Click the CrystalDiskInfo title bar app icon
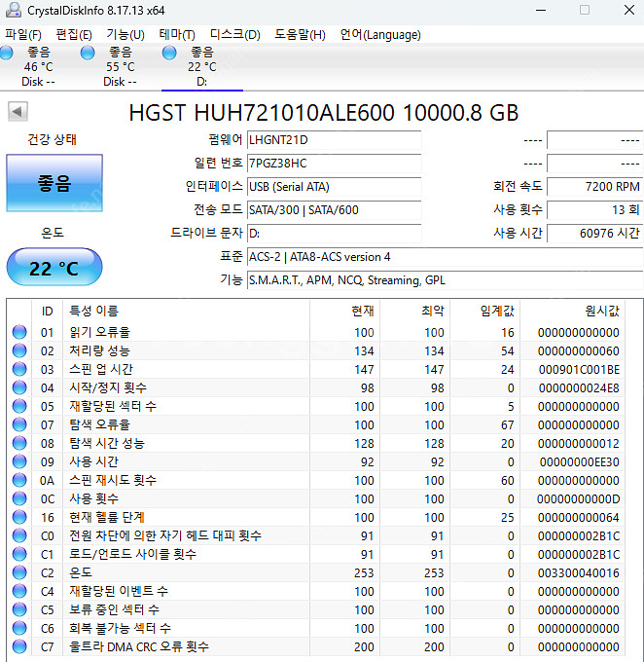Image resolution: width=644 pixels, height=662 pixels. [14, 10]
